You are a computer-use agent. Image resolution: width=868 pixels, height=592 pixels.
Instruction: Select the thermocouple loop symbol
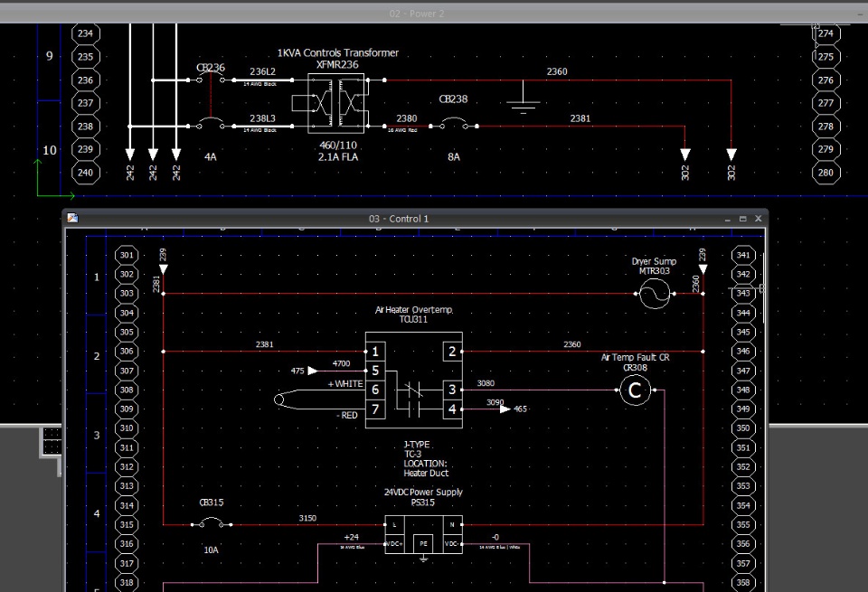(x=279, y=399)
